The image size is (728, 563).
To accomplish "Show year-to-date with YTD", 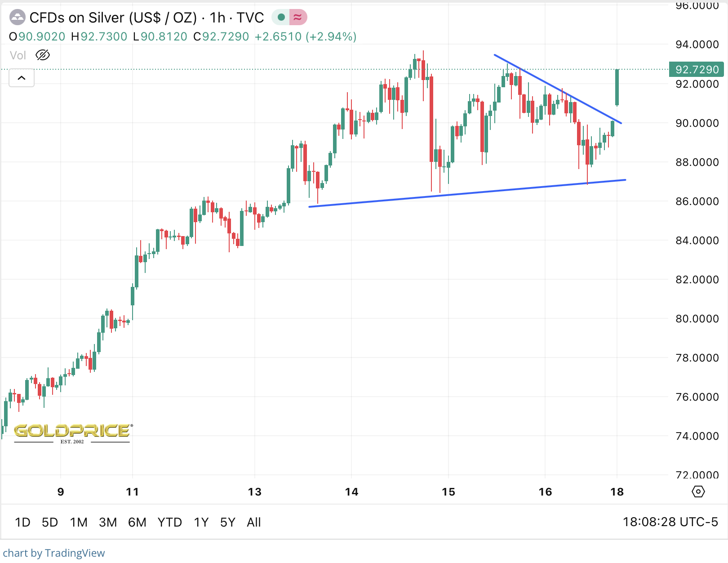I will coord(169,522).
